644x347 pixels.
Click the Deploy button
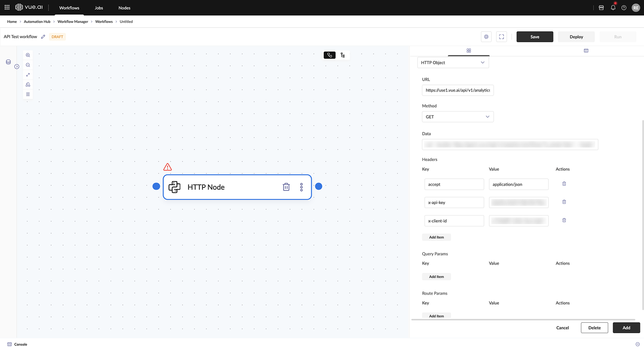click(576, 37)
